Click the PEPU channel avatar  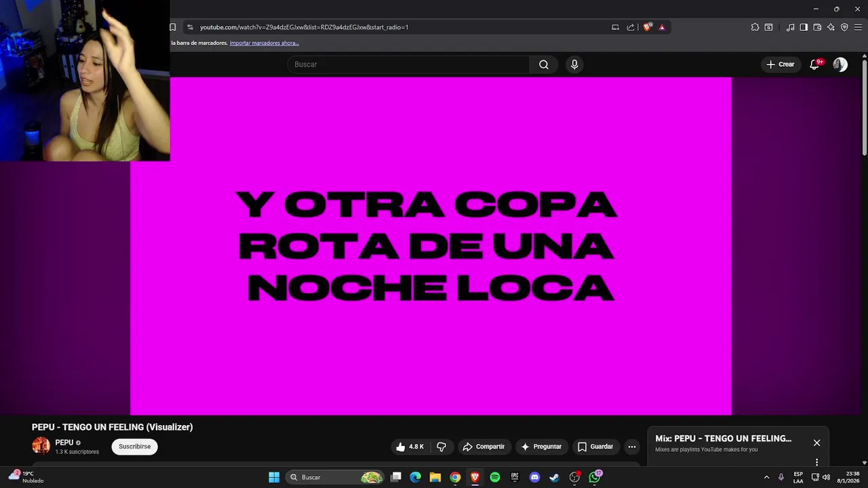point(41,446)
